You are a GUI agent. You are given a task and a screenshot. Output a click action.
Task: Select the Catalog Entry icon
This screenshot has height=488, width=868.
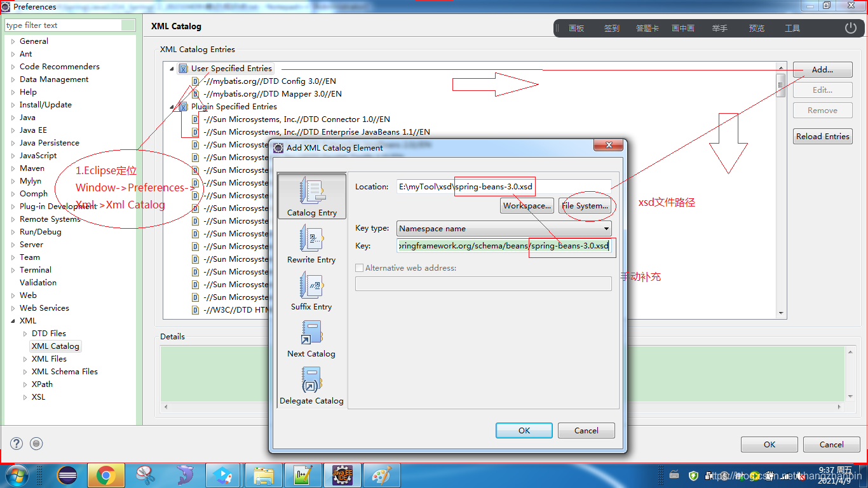[x=311, y=196]
